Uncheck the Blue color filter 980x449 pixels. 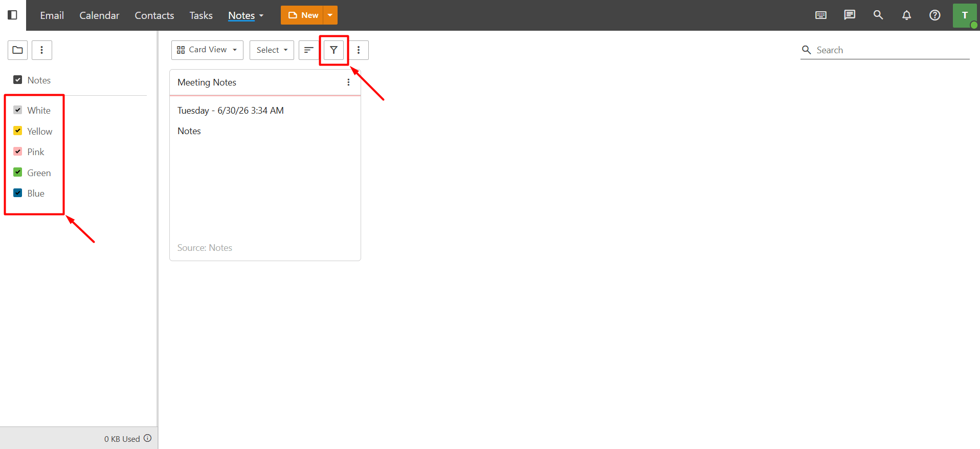[x=18, y=193]
